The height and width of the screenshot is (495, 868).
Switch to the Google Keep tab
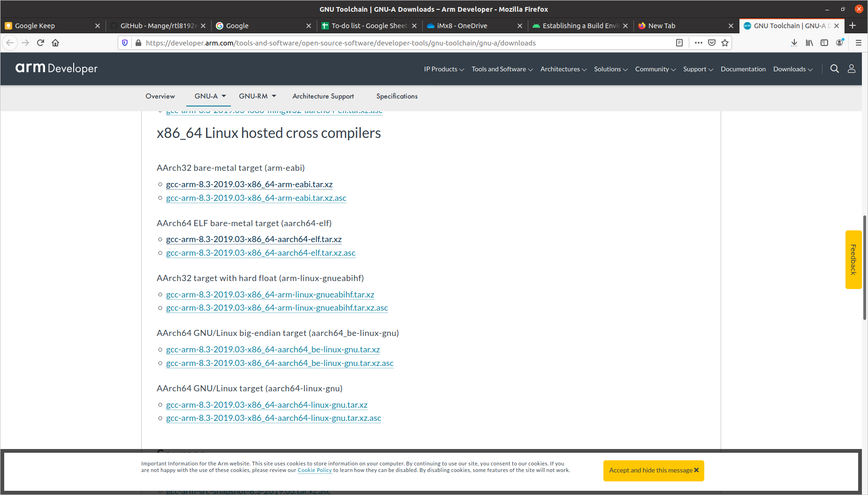(x=53, y=26)
